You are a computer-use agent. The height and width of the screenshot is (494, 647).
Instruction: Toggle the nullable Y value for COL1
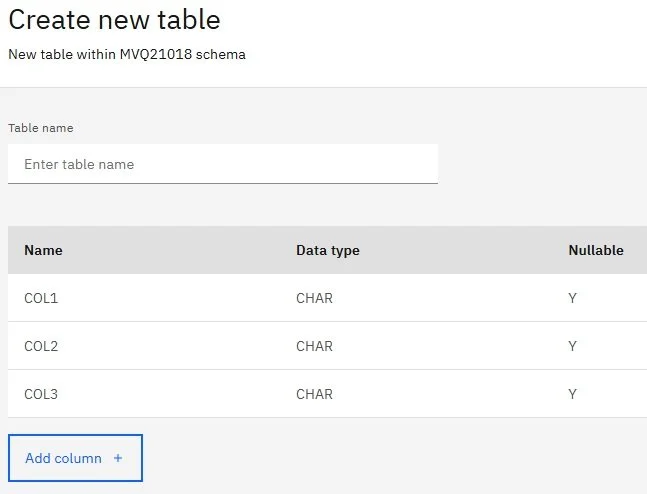pyautogui.click(x=573, y=298)
